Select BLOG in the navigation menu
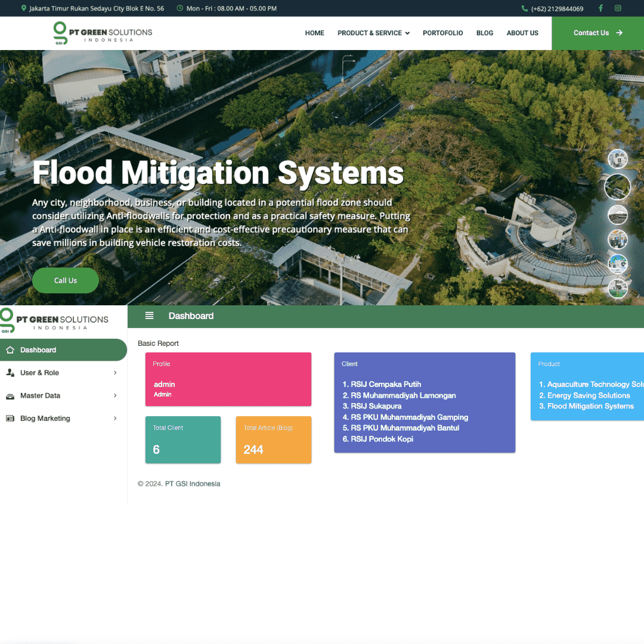 coord(485,33)
